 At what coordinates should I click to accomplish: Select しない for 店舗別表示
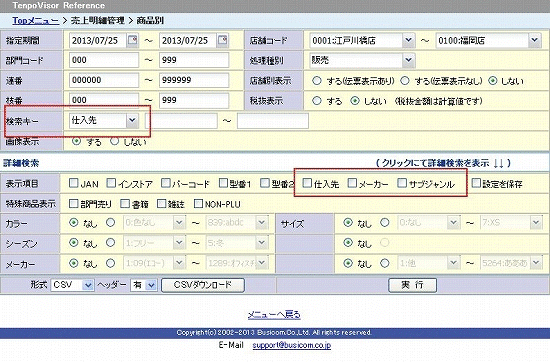(x=493, y=81)
